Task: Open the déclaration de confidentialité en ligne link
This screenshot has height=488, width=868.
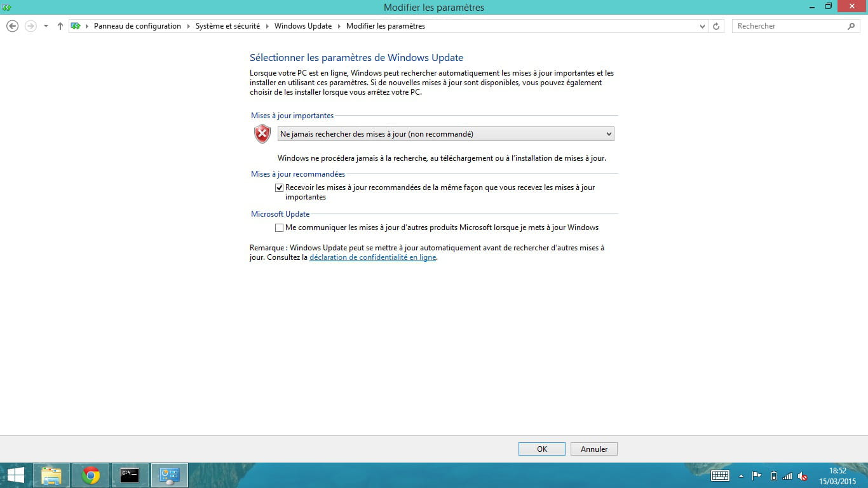Action: (372, 258)
